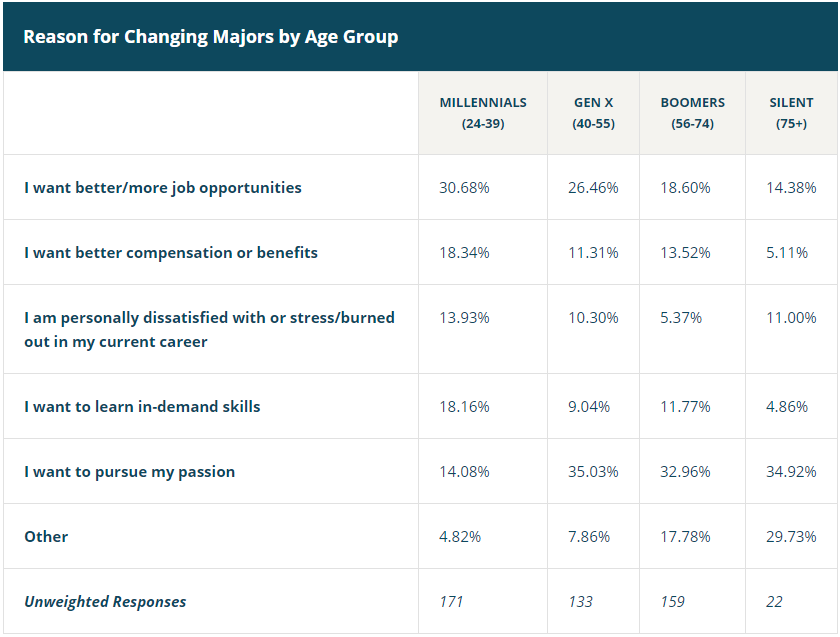This screenshot has width=840, height=637.
Task: Select the 22 Silent unweighted responses cell
Action: (774, 601)
